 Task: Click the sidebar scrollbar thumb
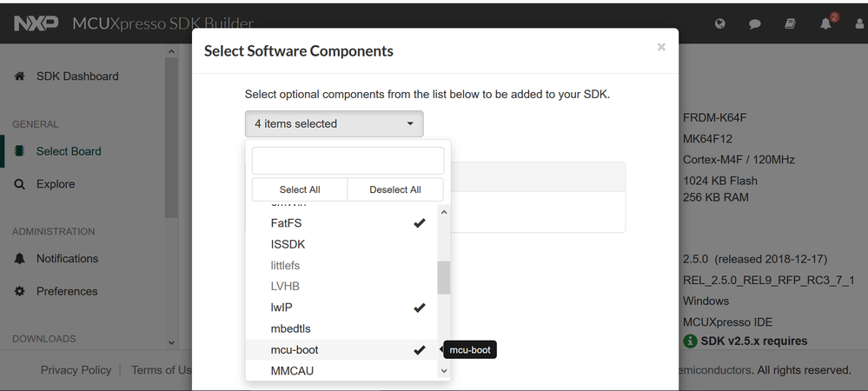[171, 138]
